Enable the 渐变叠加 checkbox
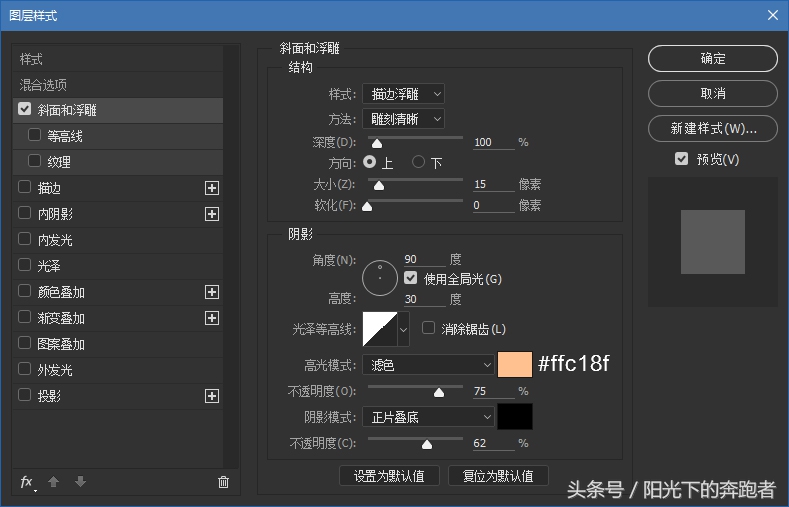 pos(24,317)
